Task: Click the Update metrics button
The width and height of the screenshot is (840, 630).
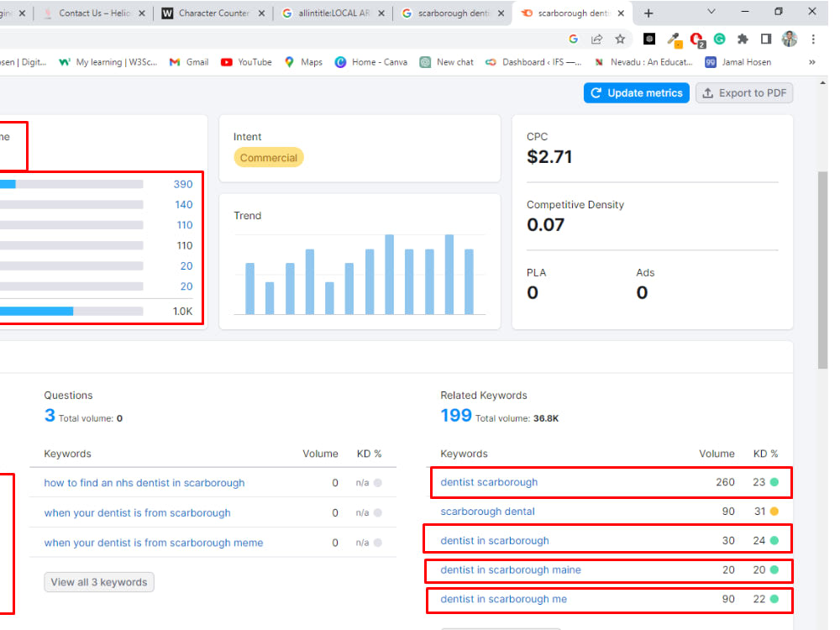Action: 636,92
